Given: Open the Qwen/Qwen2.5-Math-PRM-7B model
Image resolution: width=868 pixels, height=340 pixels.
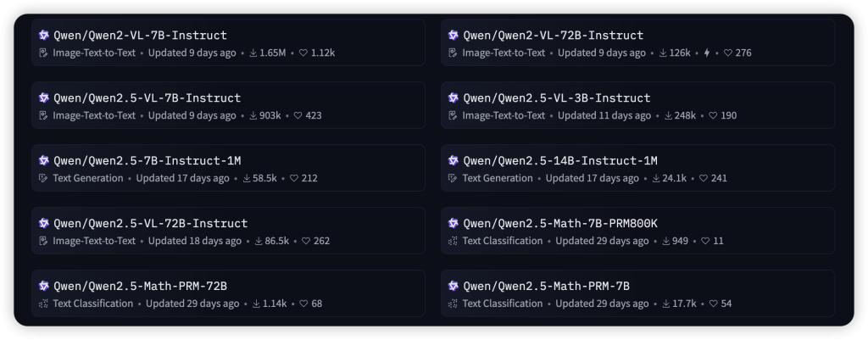Looking at the screenshot, I should [546, 287].
